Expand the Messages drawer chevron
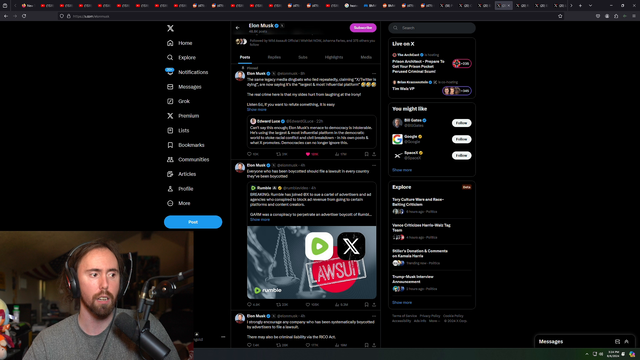 tap(627, 342)
